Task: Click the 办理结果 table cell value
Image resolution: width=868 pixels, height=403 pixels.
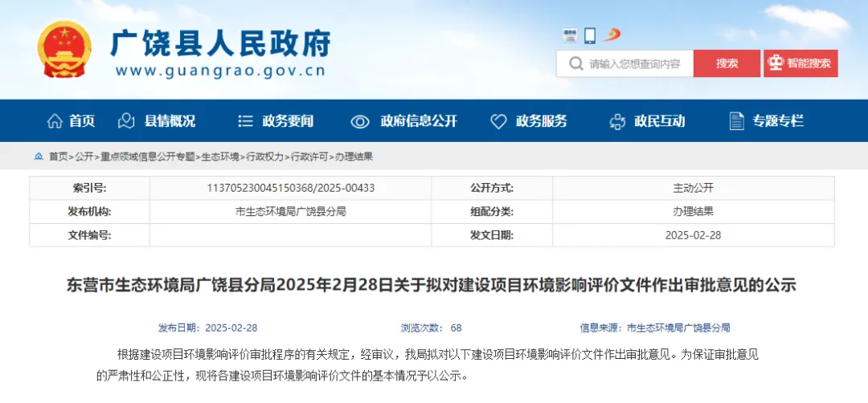Action: [694, 212]
